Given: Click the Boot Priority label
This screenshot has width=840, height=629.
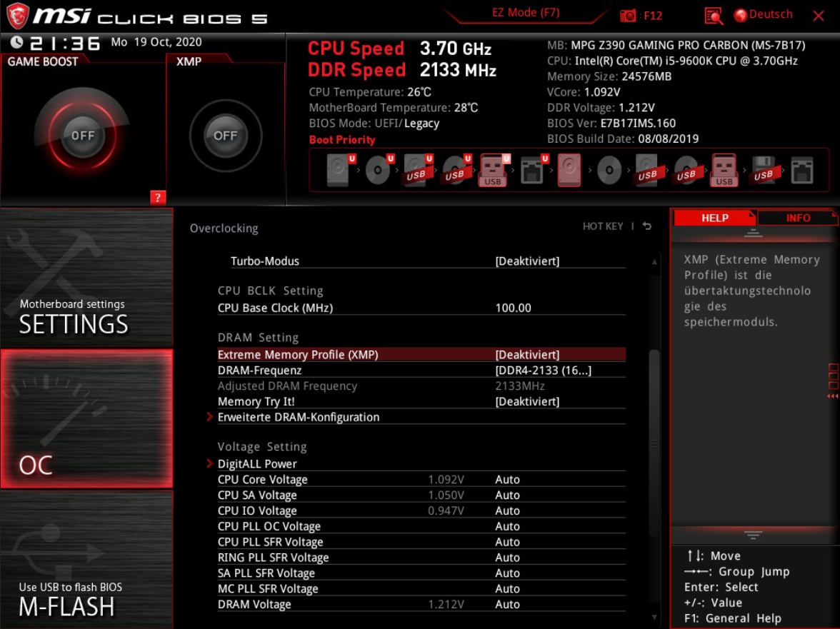Looking at the screenshot, I should (341, 140).
